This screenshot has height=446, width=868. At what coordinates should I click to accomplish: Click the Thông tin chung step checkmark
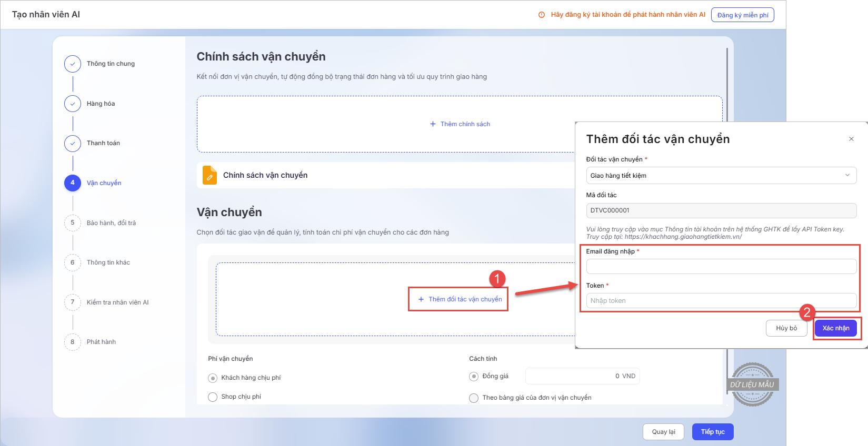point(73,64)
